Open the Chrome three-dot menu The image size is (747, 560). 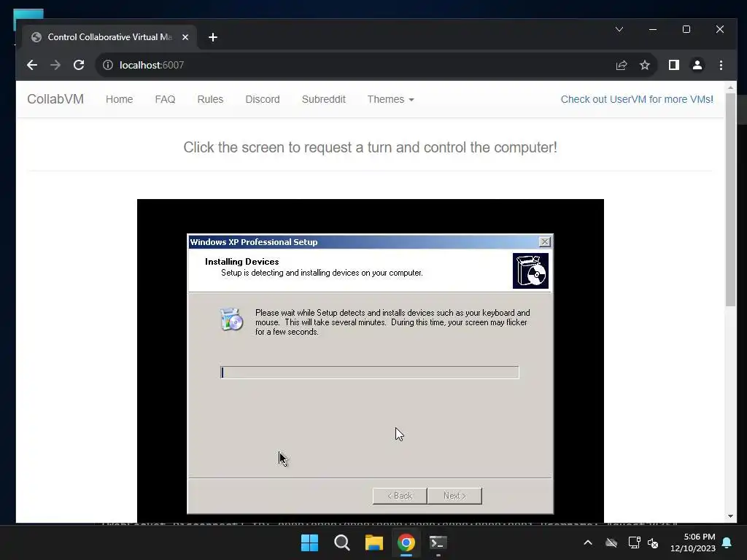coord(721,65)
